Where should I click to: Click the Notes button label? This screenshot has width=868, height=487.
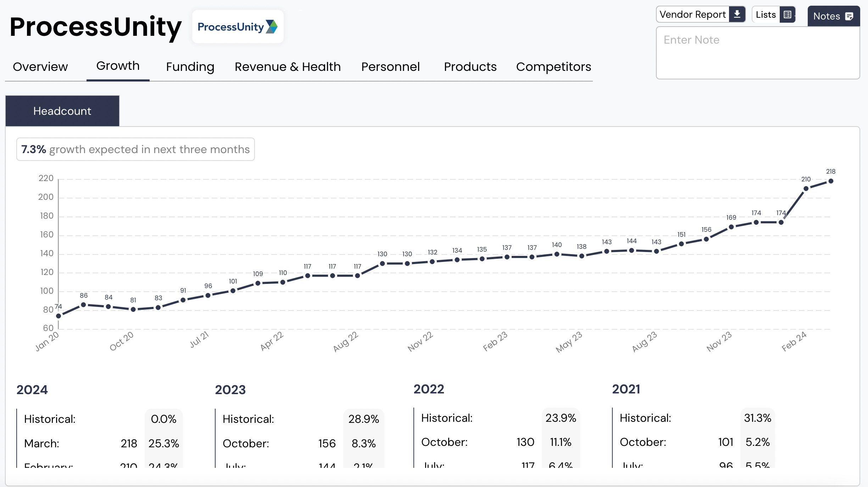(827, 16)
